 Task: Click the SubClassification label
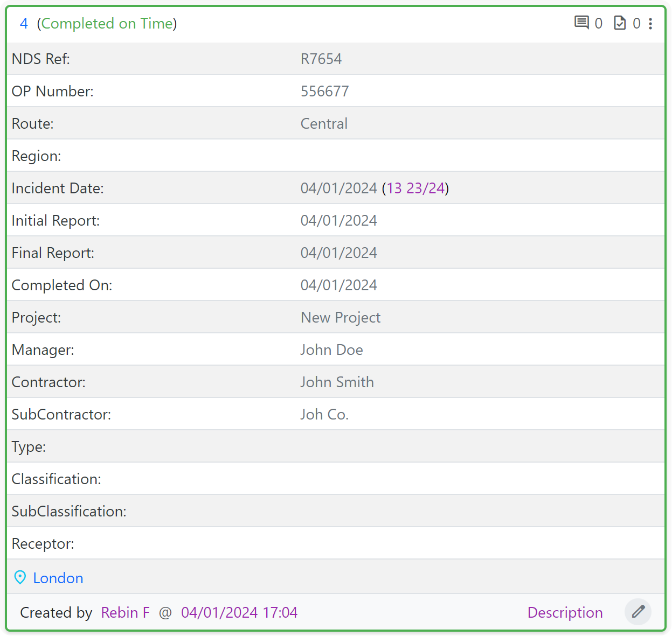click(69, 511)
